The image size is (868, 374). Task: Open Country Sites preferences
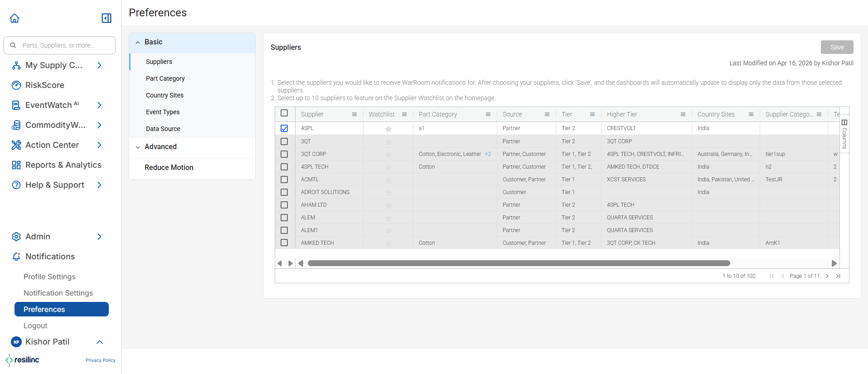(x=165, y=95)
